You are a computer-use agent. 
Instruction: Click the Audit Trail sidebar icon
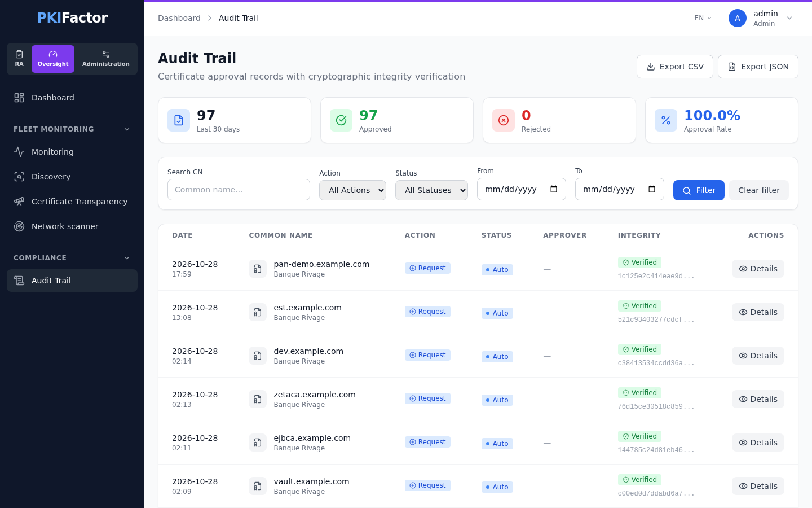pyautogui.click(x=19, y=281)
